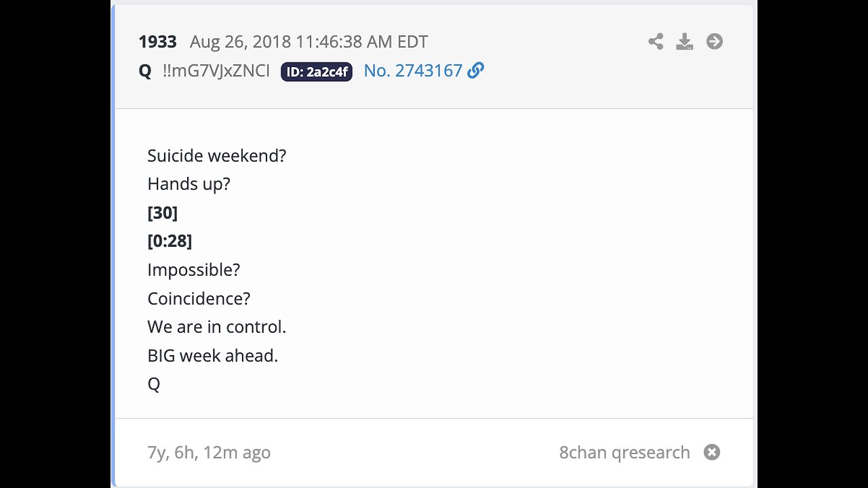Click the "Coincidence?" line

tap(199, 298)
